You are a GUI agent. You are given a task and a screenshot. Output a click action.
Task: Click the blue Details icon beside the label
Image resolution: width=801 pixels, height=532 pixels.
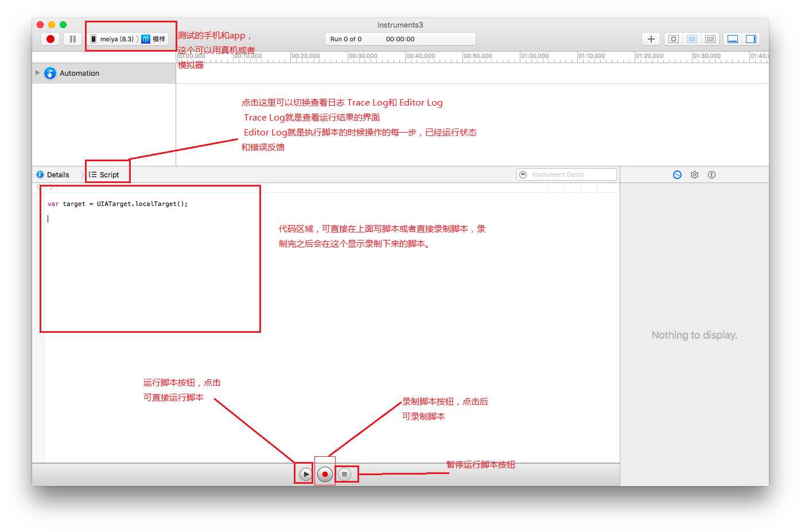(x=40, y=174)
